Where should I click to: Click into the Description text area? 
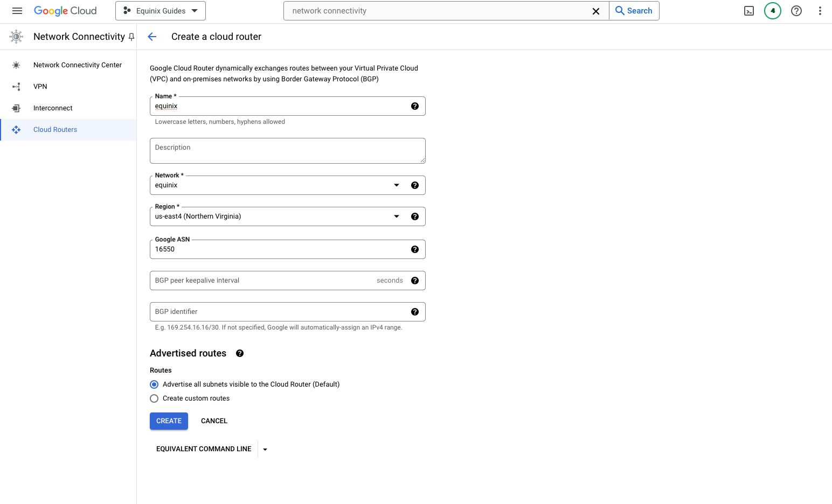(288, 151)
